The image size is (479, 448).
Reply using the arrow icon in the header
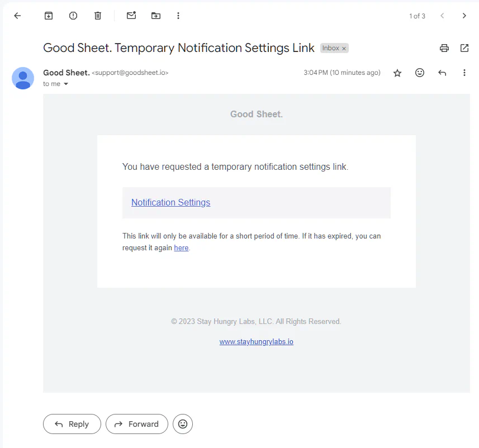tap(442, 73)
